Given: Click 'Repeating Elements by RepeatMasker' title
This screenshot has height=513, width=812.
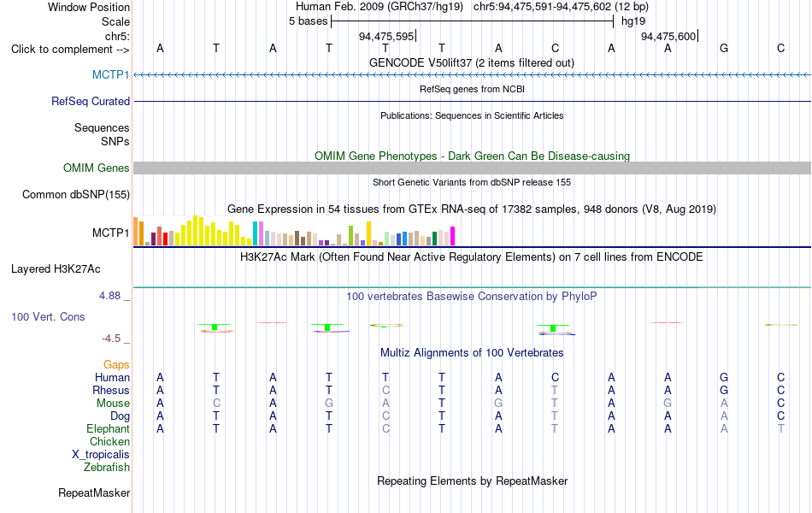Looking at the screenshot, I should click(472, 481).
